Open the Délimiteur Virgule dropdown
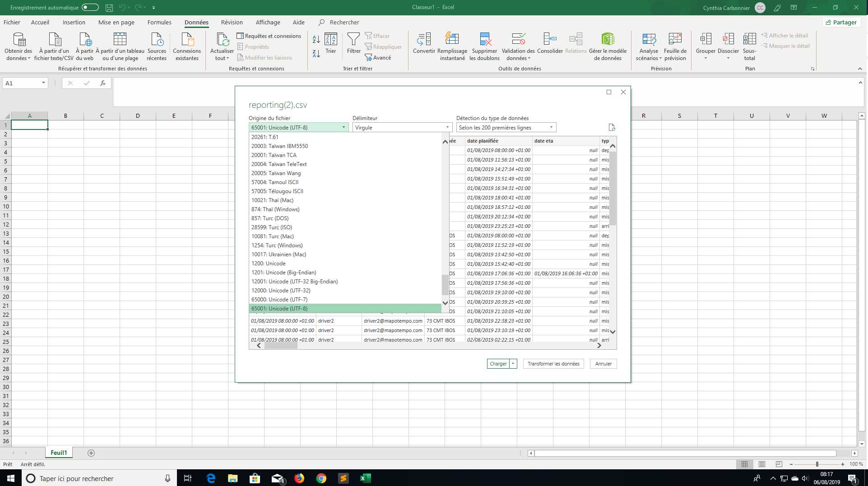 [x=402, y=128]
